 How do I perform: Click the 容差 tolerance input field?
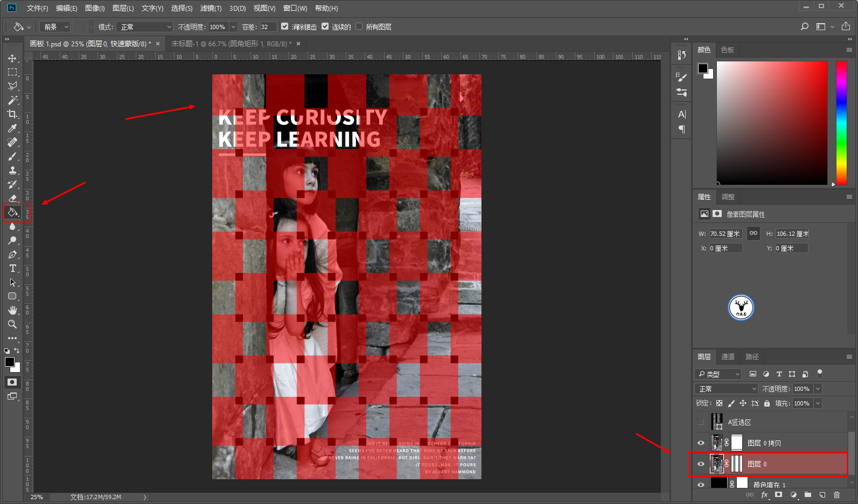point(268,27)
